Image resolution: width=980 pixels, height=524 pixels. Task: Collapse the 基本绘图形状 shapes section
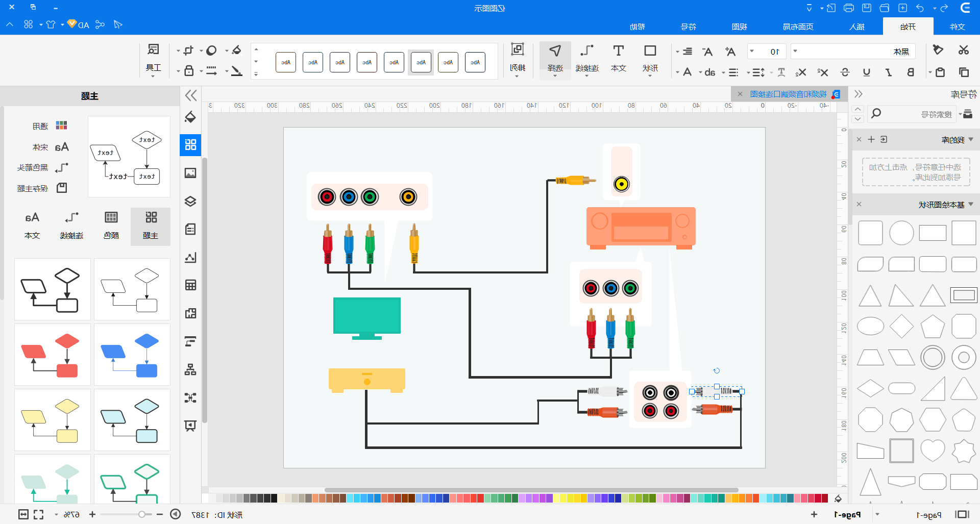pyautogui.click(x=971, y=204)
